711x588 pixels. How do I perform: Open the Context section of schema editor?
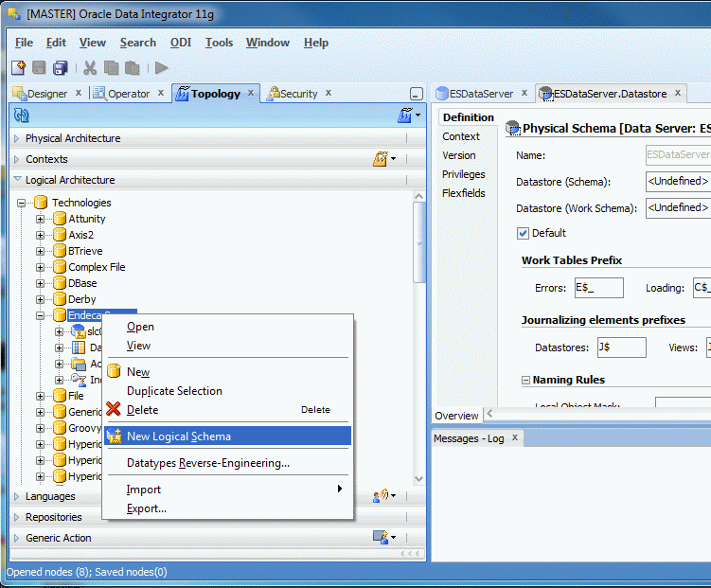(461, 136)
